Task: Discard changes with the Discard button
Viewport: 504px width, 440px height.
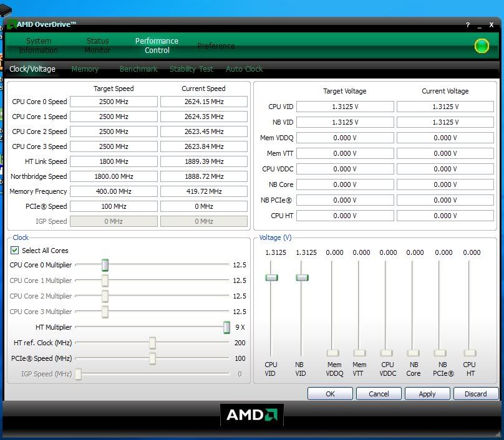Action: point(476,394)
